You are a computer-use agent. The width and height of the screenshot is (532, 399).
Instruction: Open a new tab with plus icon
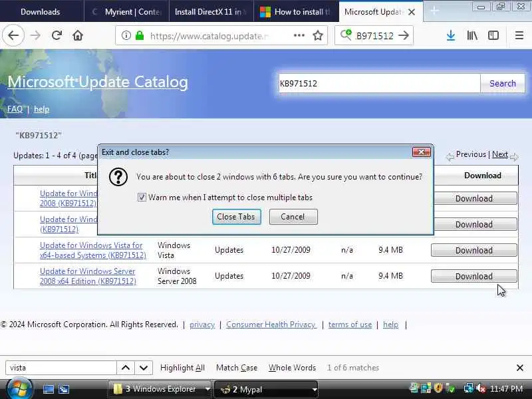[434, 11]
